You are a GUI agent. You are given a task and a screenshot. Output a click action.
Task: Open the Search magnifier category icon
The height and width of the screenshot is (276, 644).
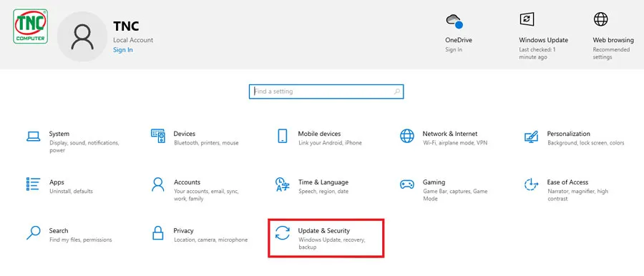click(33, 233)
